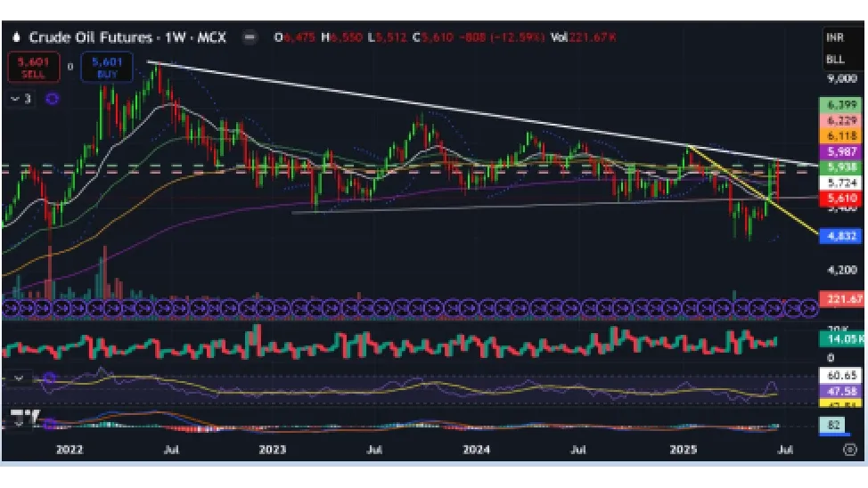The height and width of the screenshot is (488, 868).
Task: Click the open price O 6,475 readout
Action: [x=294, y=37]
